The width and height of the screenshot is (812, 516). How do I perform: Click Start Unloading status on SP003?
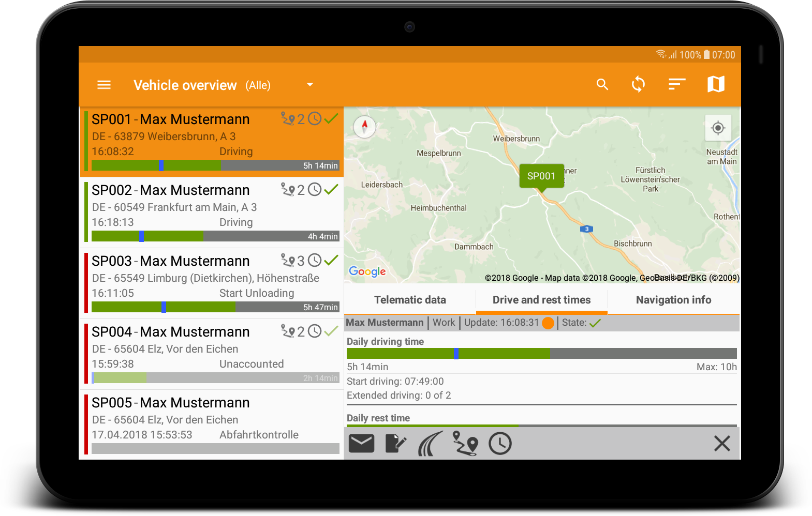[x=257, y=293]
